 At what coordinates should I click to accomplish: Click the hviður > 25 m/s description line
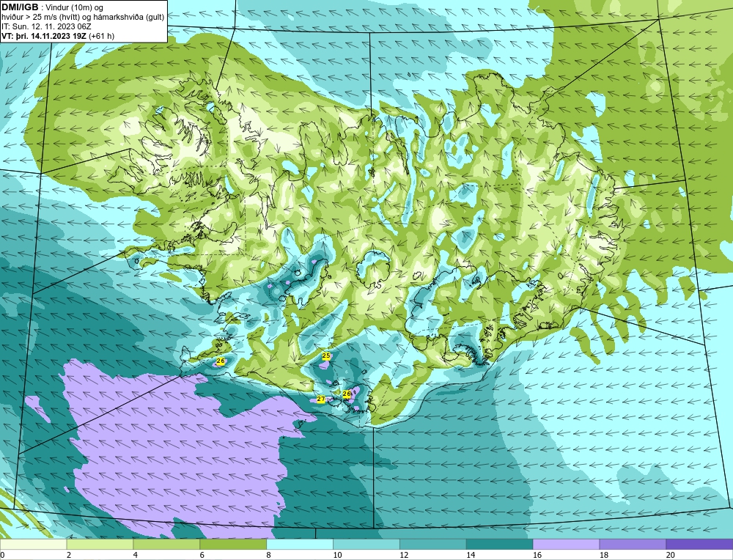(x=83, y=18)
